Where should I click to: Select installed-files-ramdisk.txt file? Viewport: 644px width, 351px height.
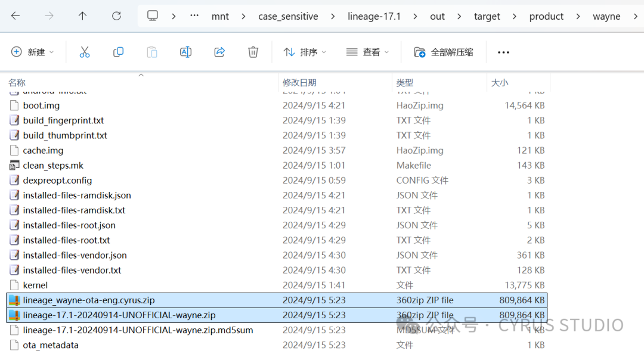click(x=74, y=210)
